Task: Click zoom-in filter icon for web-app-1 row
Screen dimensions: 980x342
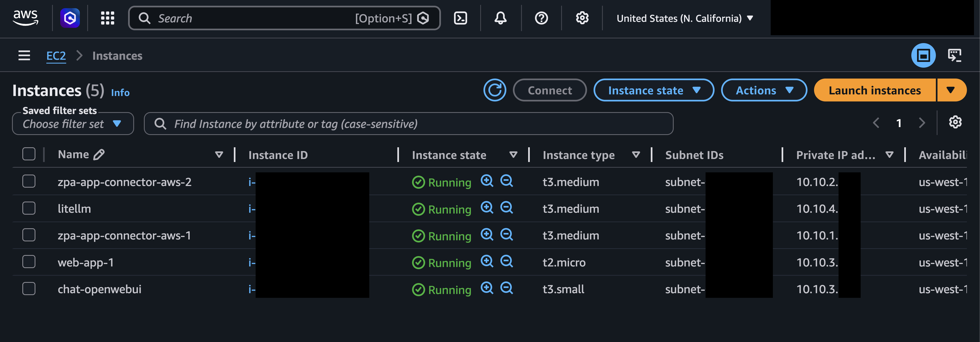Action: (x=486, y=261)
